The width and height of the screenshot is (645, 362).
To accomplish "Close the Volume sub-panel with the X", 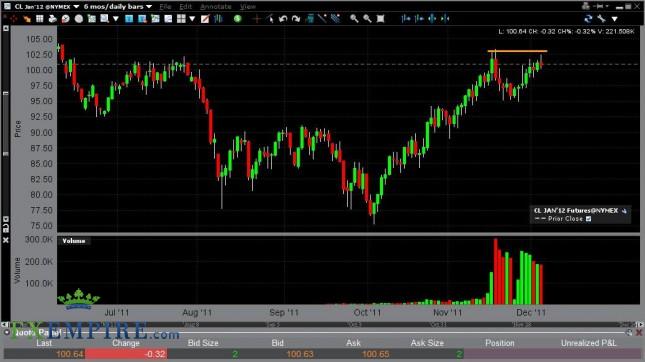I will [x=6, y=240].
